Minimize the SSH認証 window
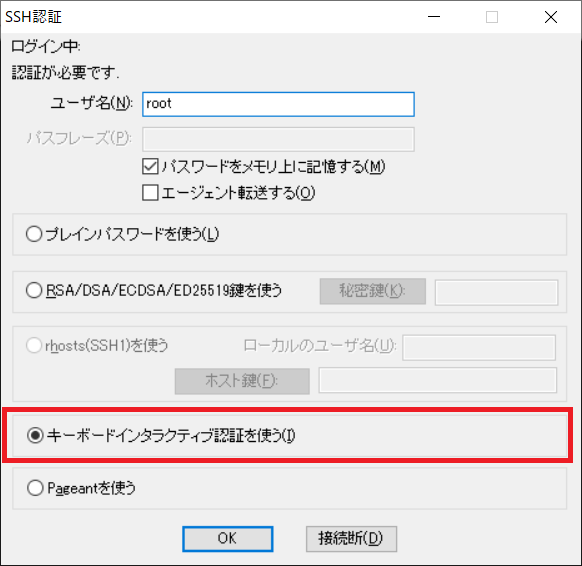This screenshot has height=566, width=582. click(x=434, y=17)
